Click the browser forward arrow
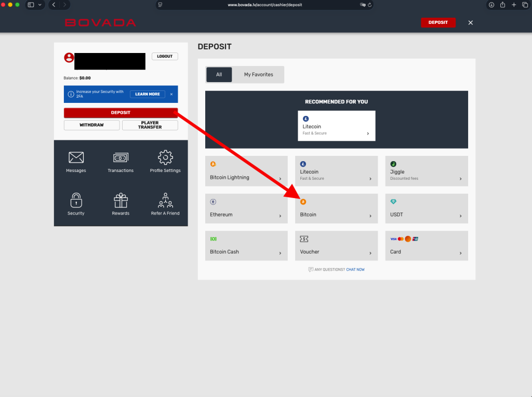The height and width of the screenshot is (397, 532). tap(64, 5)
